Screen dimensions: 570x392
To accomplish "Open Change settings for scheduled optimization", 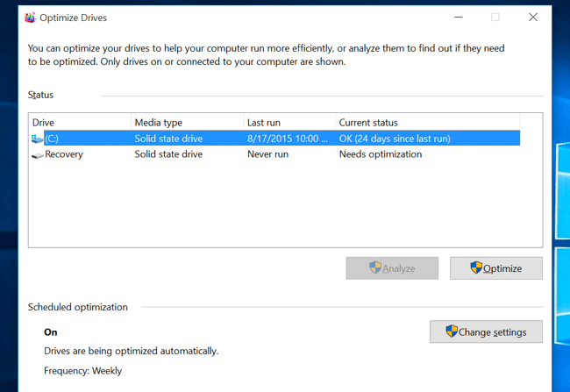I will click(x=486, y=331).
